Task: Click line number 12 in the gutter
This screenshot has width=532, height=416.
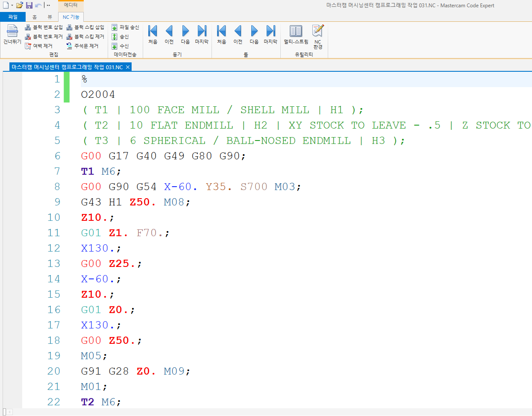Action: tap(54, 248)
